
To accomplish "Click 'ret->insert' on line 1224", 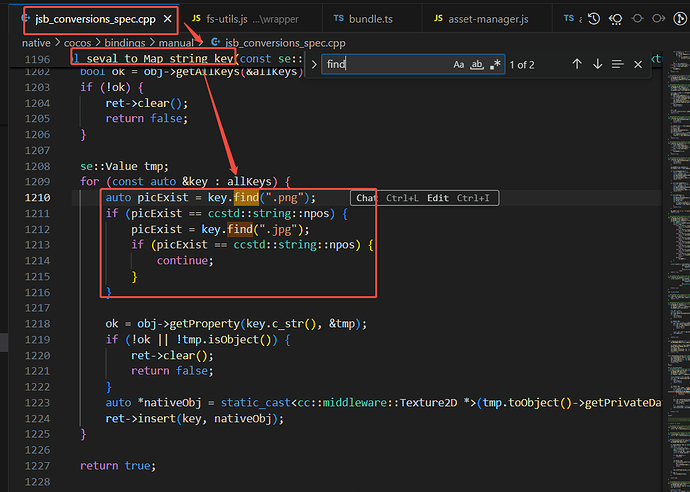I will 141,419.
